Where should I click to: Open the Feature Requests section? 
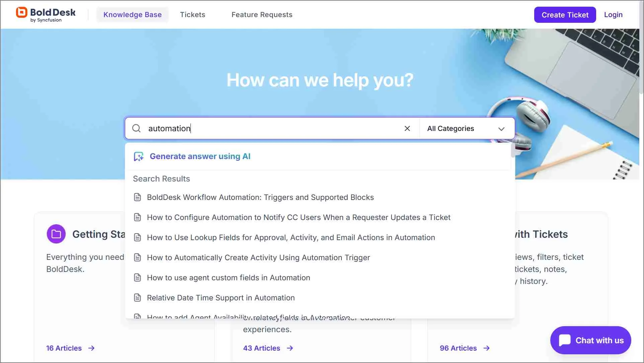coord(262,14)
